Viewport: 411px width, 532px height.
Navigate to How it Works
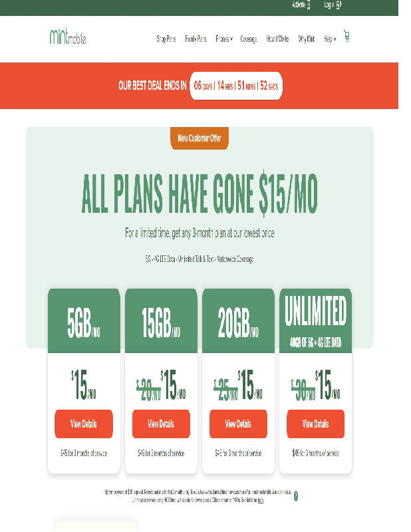tap(277, 39)
